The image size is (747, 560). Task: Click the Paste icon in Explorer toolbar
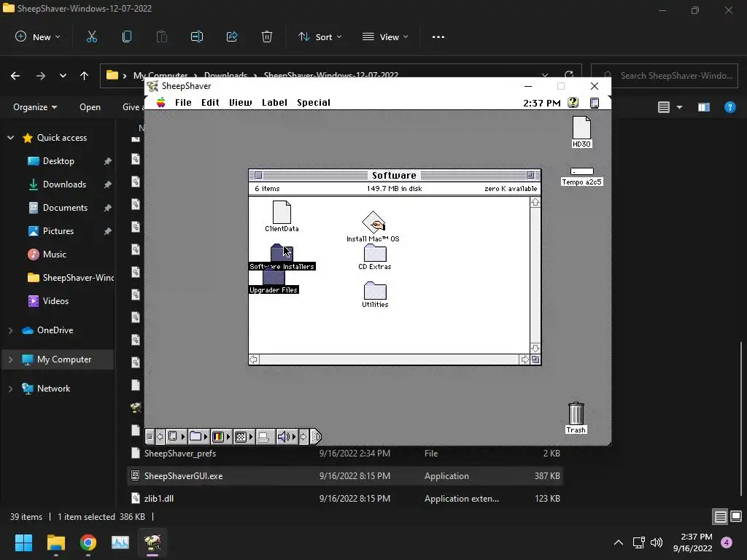pos(161,36)
